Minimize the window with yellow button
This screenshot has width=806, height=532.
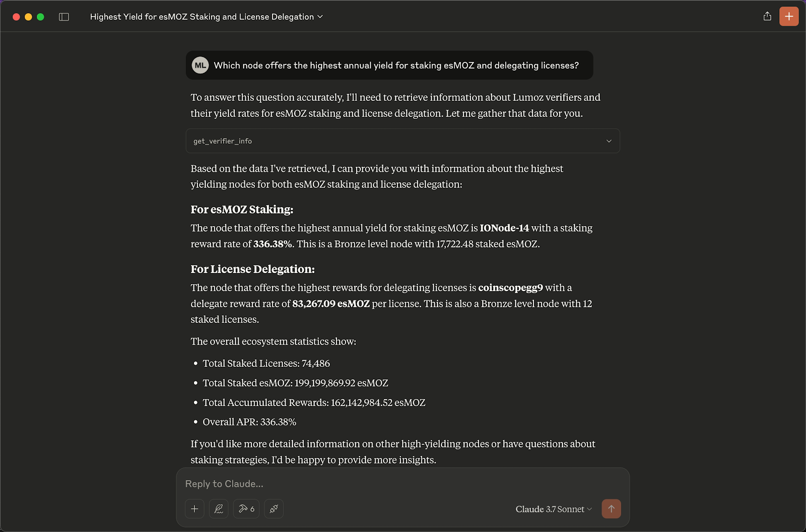[x=28, y=17]
